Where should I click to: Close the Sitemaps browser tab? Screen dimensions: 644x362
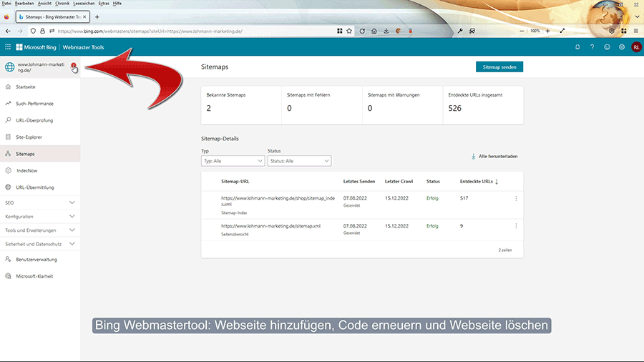coord(84,17)
